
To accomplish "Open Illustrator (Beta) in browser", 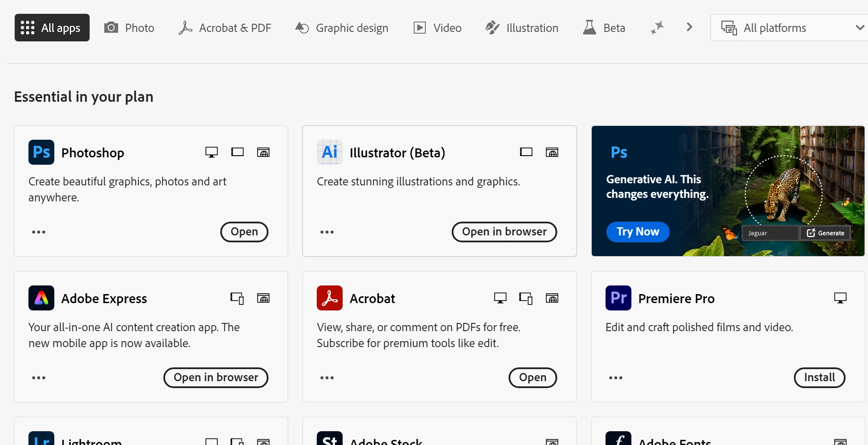I will coord(504,232).
